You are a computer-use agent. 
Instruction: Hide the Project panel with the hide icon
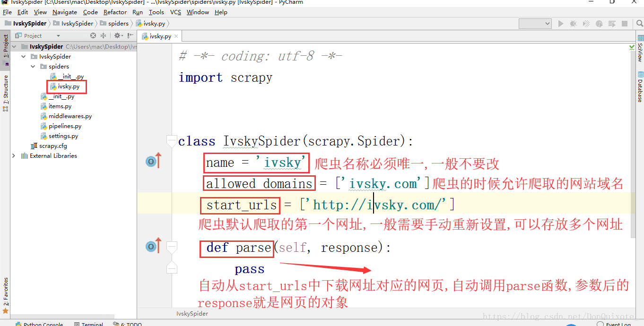tap(130, 35)
